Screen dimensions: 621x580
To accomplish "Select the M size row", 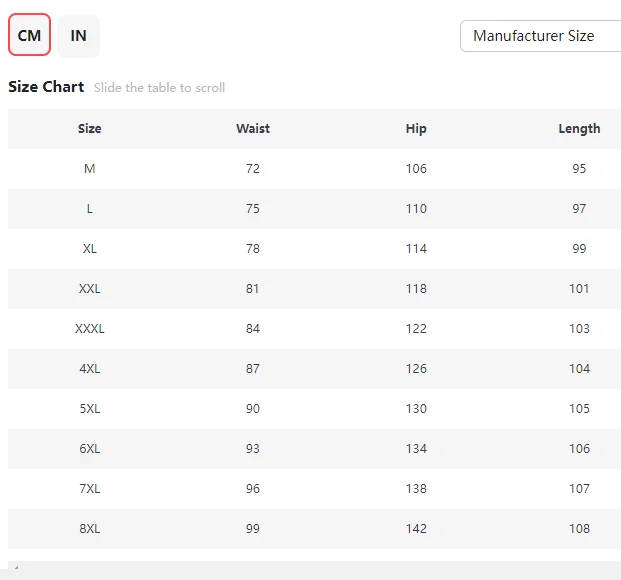I will coord(314,169).
